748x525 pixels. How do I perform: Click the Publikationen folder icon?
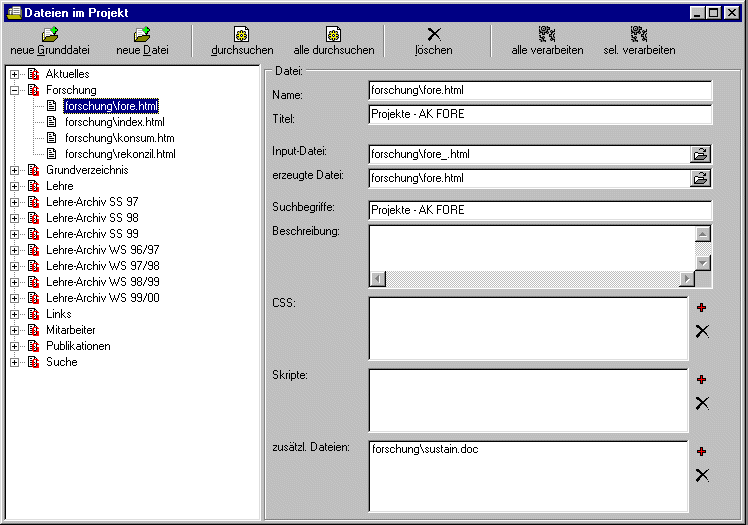pos(33,346)
